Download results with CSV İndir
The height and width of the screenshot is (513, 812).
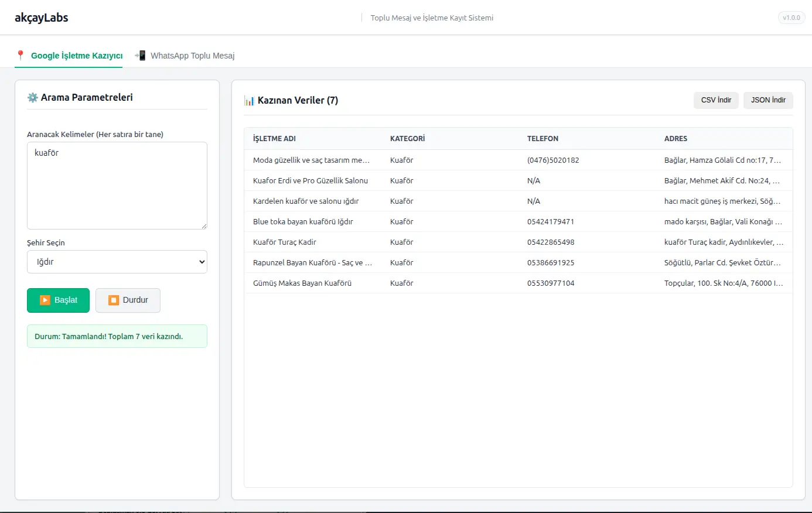[x=716, y=100]
